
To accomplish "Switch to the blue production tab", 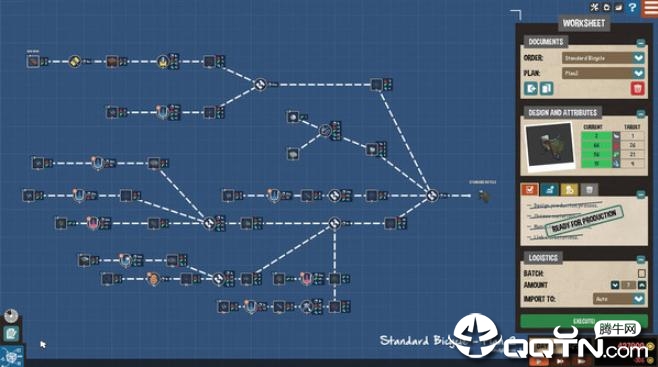I will click(549, 190).
